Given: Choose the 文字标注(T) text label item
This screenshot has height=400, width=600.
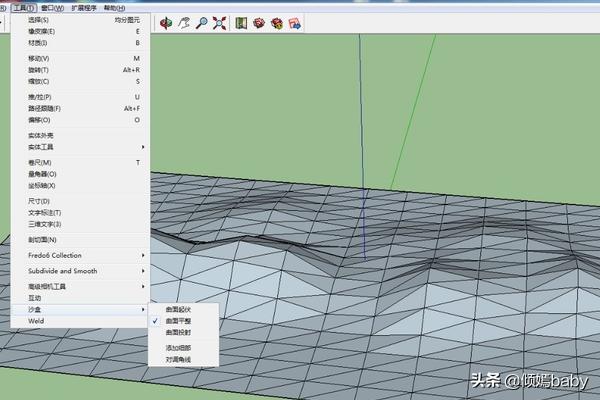Looking at the screenshot, I should coord(80,213).
